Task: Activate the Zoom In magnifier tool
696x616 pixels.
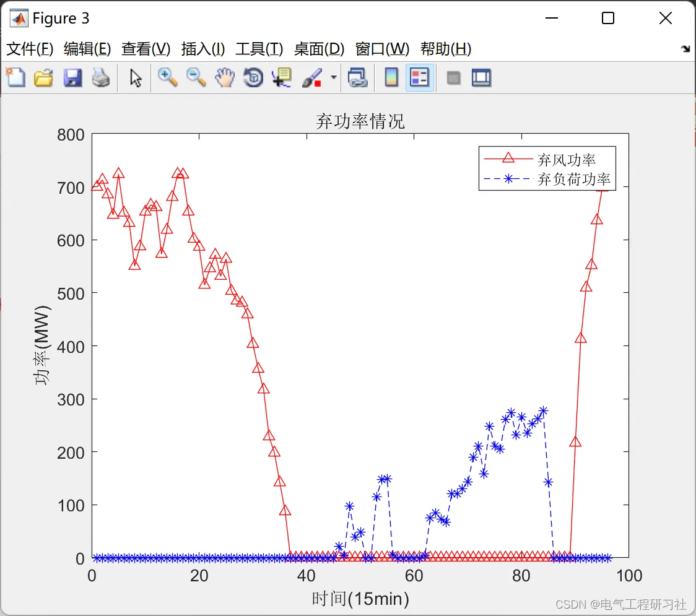Action: click(x=168, y=77)
